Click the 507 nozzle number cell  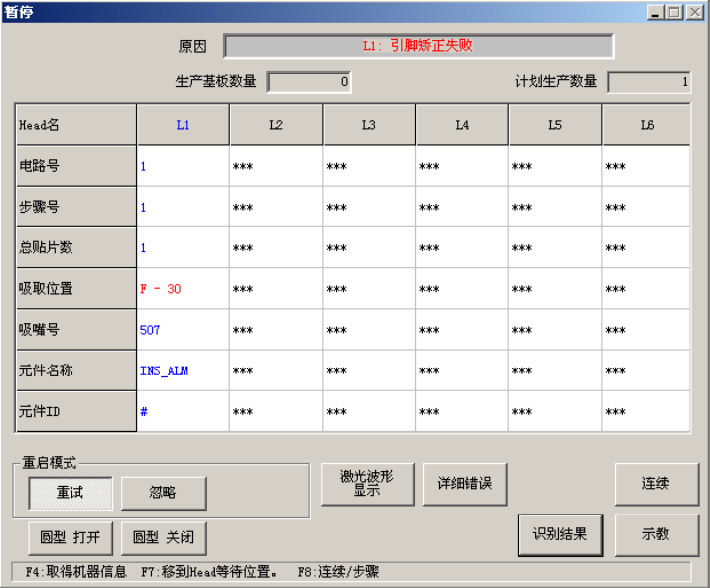tap(184, 330)
